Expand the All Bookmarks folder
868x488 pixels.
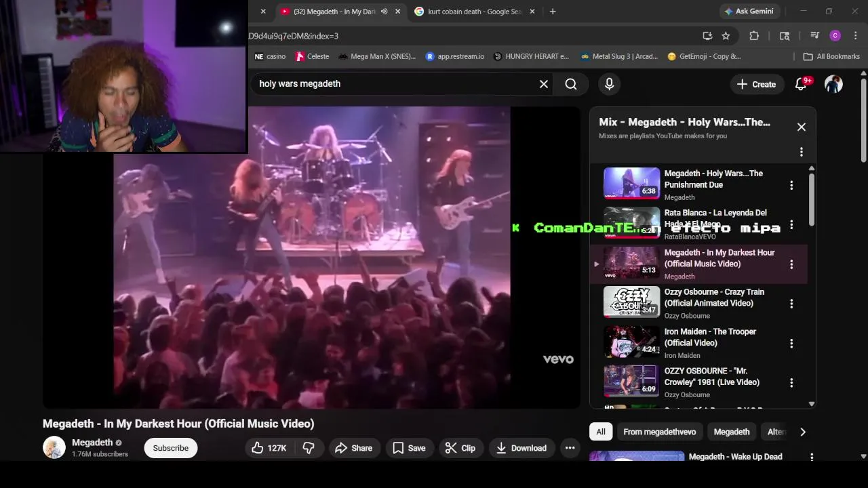pos(831,56)
